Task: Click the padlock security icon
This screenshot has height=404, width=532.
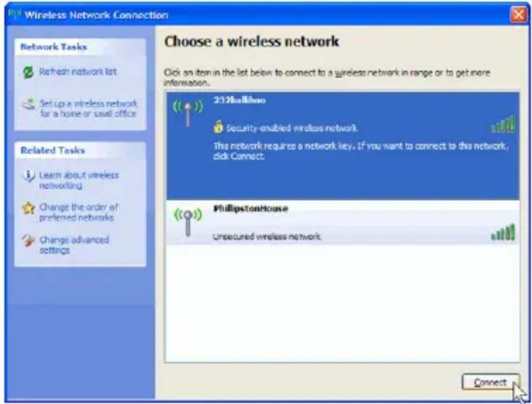Action: pos(218,126)
